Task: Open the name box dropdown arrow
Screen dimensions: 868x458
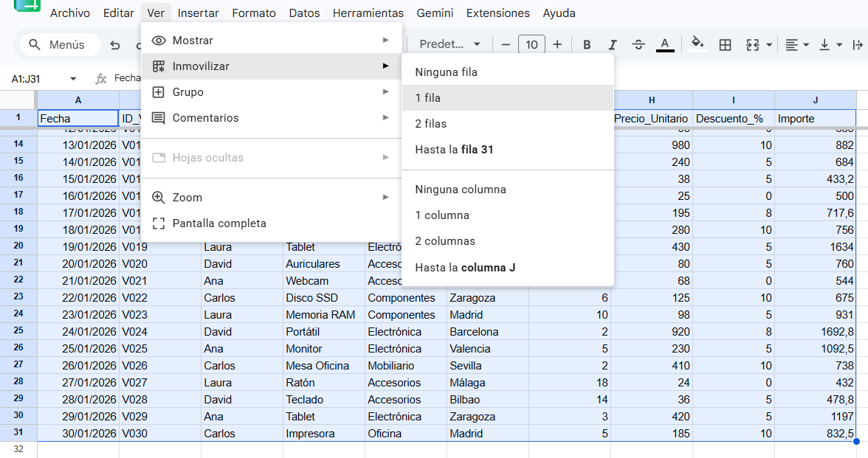Action: click(73, 79)
